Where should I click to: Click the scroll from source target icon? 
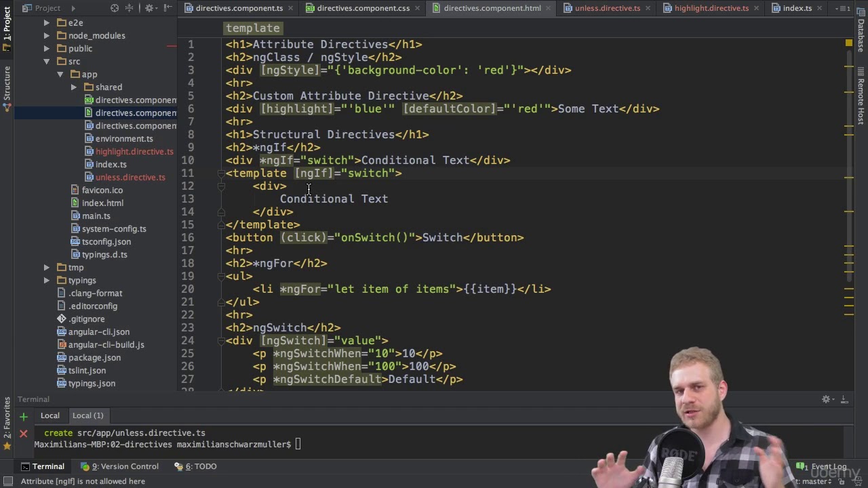coord(115,8)
